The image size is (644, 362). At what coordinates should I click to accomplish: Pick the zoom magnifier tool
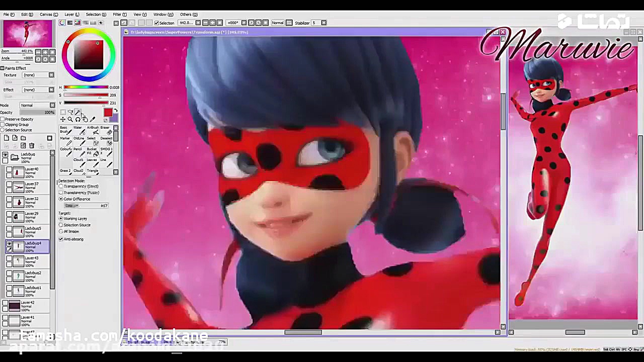pos(70,119)
